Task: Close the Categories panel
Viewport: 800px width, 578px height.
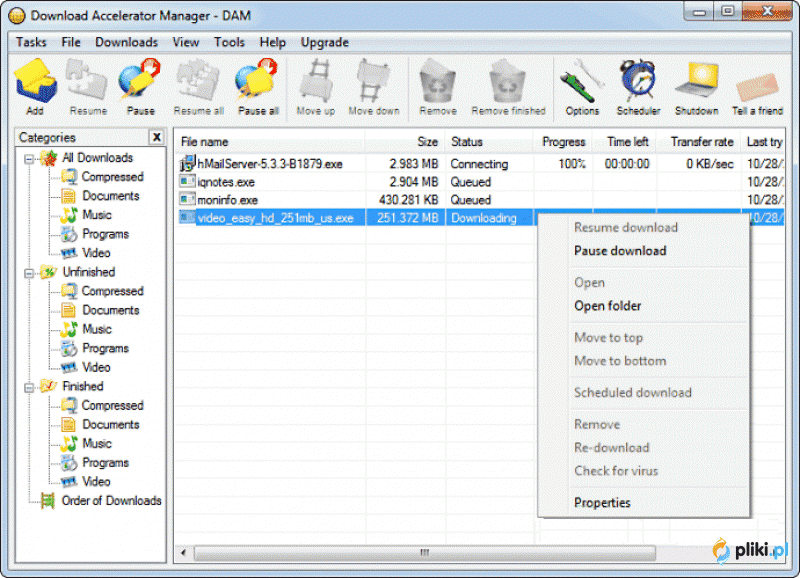Action: tap(157, 137)
